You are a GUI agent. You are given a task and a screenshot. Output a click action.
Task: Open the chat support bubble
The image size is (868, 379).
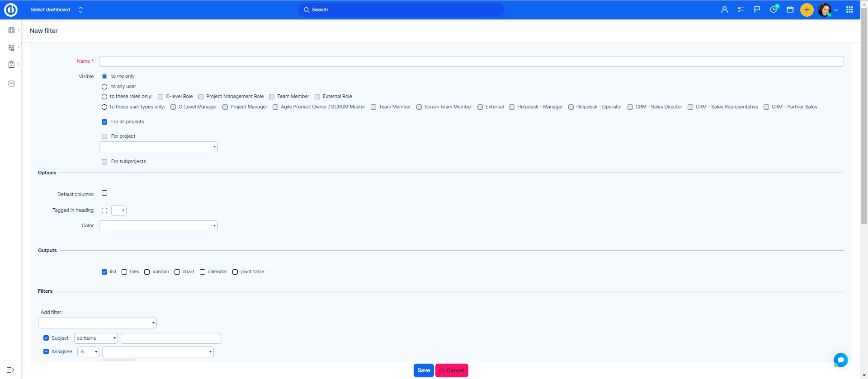tap(840, 360)
